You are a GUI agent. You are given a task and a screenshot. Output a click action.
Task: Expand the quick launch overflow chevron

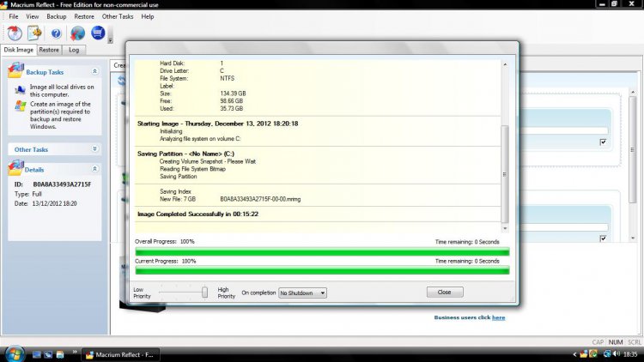75,352
